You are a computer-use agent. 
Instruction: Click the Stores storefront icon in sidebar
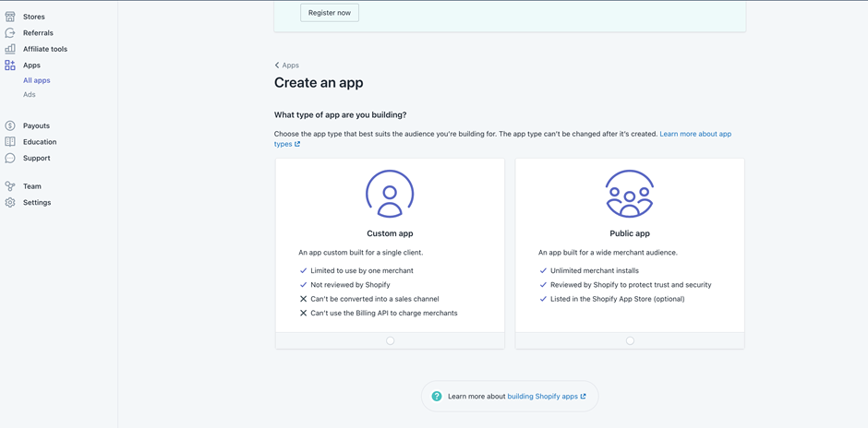[x=10, y=17]
